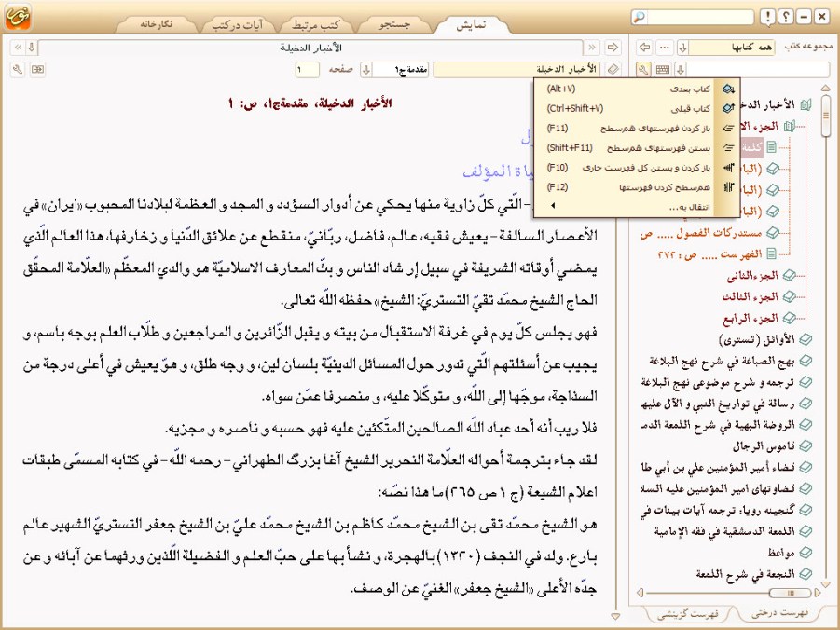Screen dimensions: 840x630
Task: Open the آیات دركتب tab
Action: pyautogui.click(x=238, y=24)
